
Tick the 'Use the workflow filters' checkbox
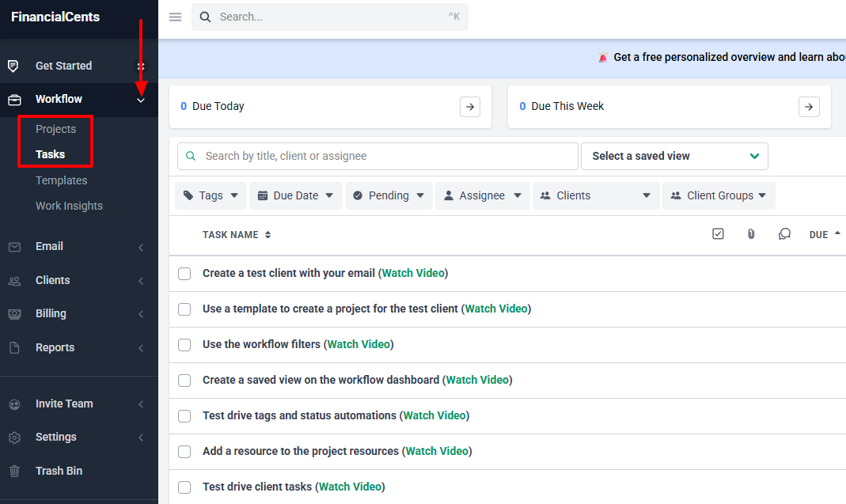coord(184,345)
